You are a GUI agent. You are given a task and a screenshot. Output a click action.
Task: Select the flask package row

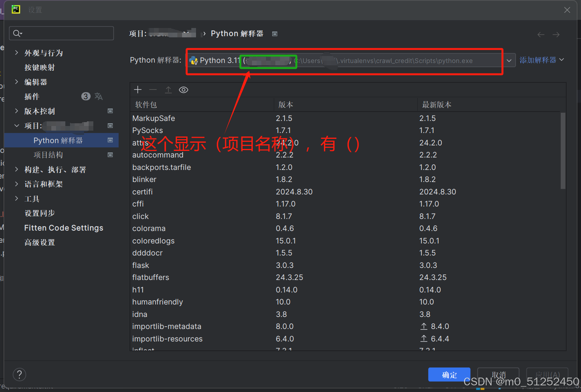point(345,265)
